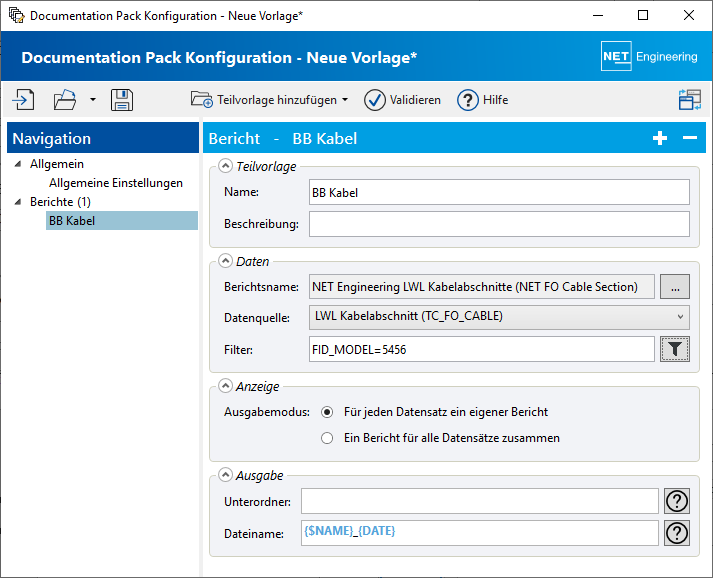
Task: Add a new report with plus icon
Action: point(660,138)
